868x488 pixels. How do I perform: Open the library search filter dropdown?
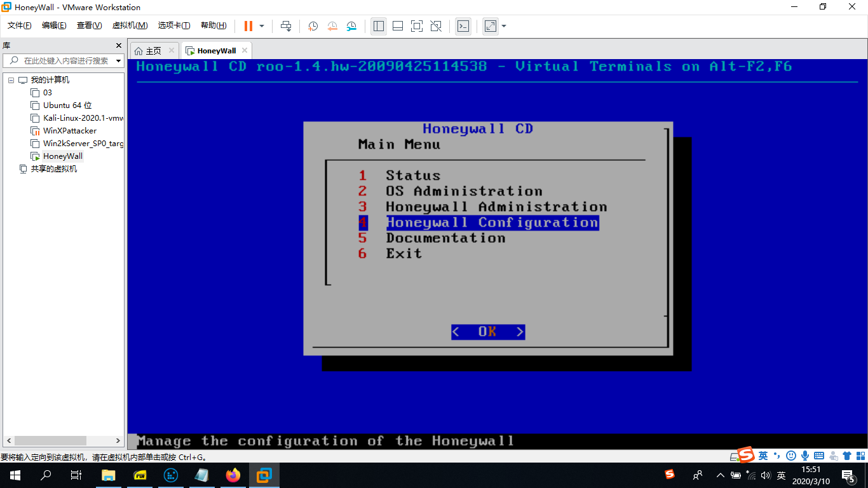[118, 61]
